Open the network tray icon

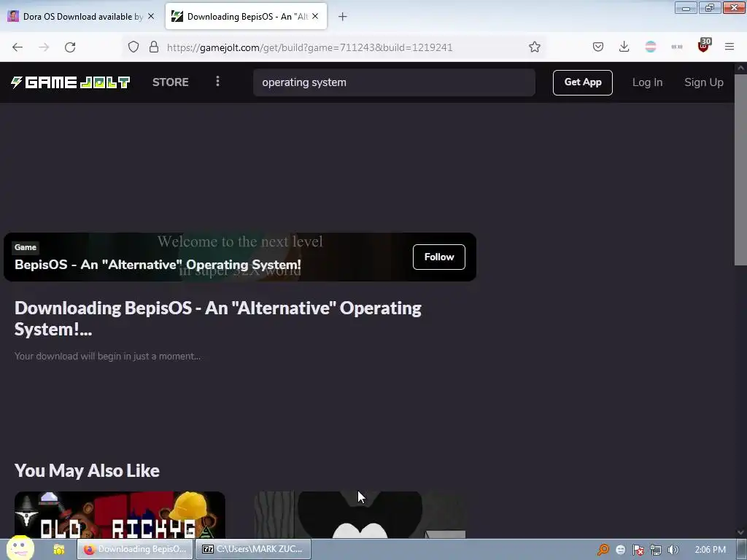[656, 550]
